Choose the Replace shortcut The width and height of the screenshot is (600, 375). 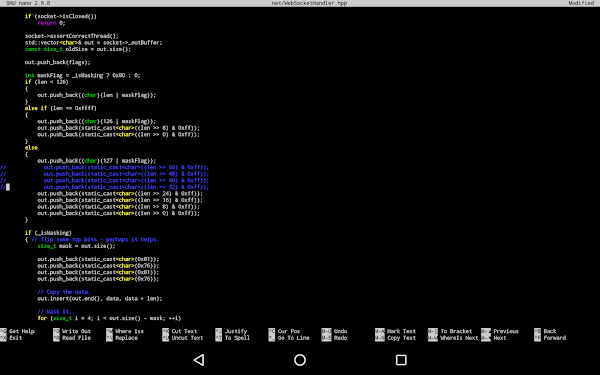pos(126,338)
